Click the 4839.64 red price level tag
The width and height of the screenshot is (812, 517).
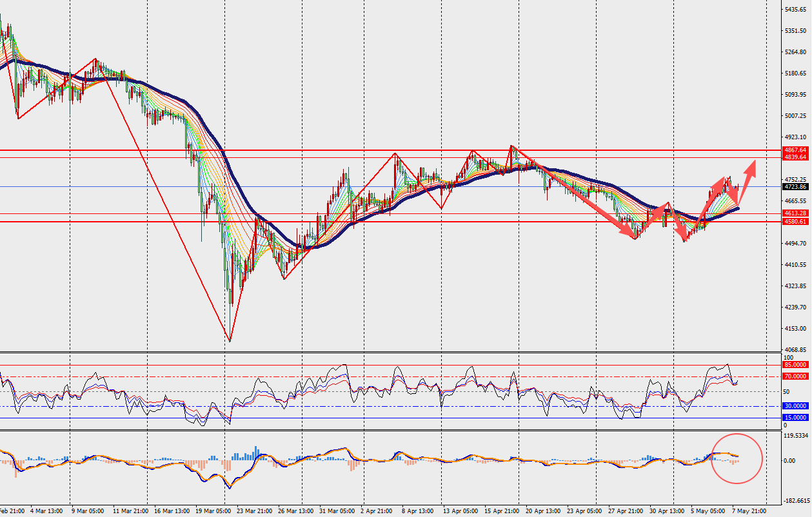[795, 157]
